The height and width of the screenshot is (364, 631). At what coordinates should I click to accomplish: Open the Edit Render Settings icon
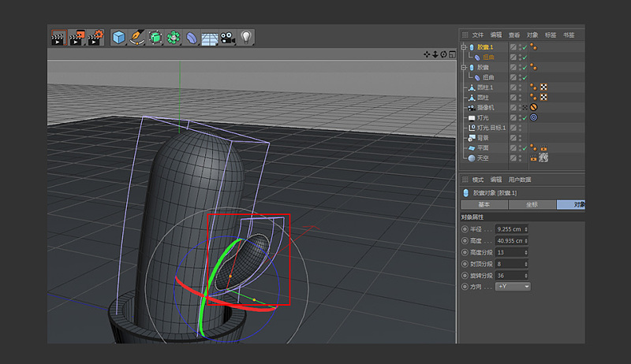[95, 37]
